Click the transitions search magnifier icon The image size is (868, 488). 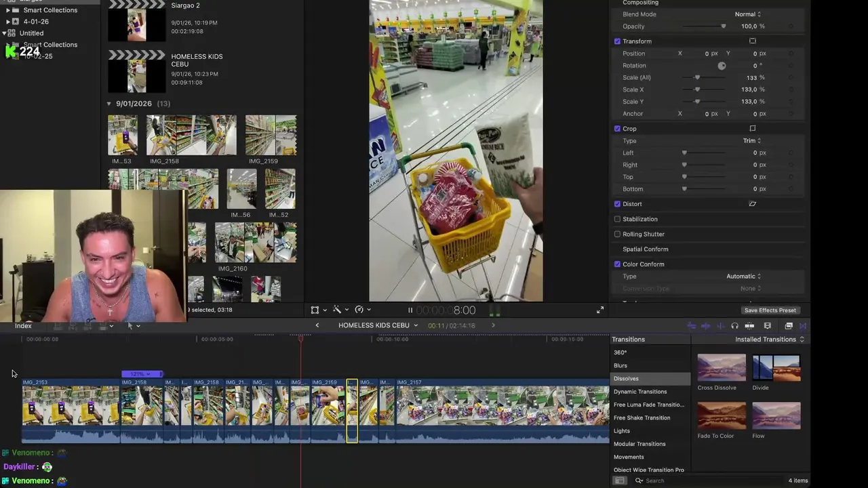pos(639,481)
